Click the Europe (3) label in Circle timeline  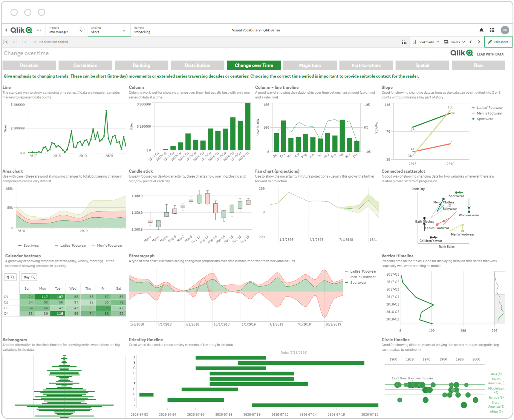(x=496, y=397)
